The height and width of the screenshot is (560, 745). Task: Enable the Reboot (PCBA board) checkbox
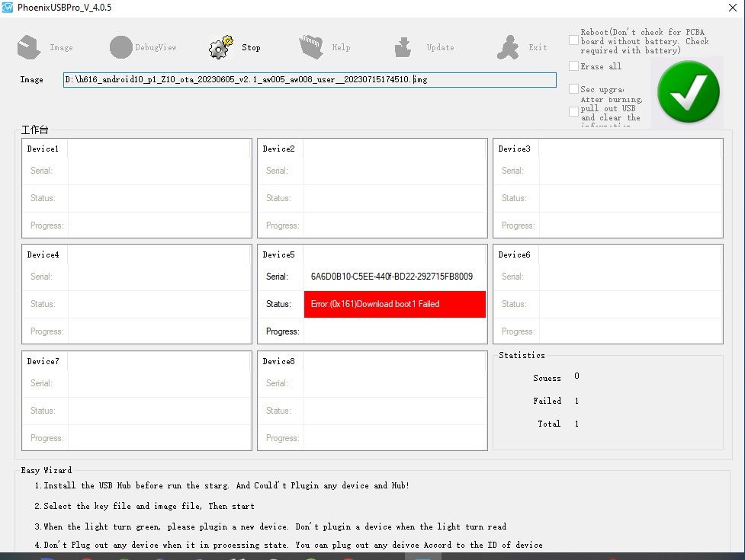(x=573, y=40)
